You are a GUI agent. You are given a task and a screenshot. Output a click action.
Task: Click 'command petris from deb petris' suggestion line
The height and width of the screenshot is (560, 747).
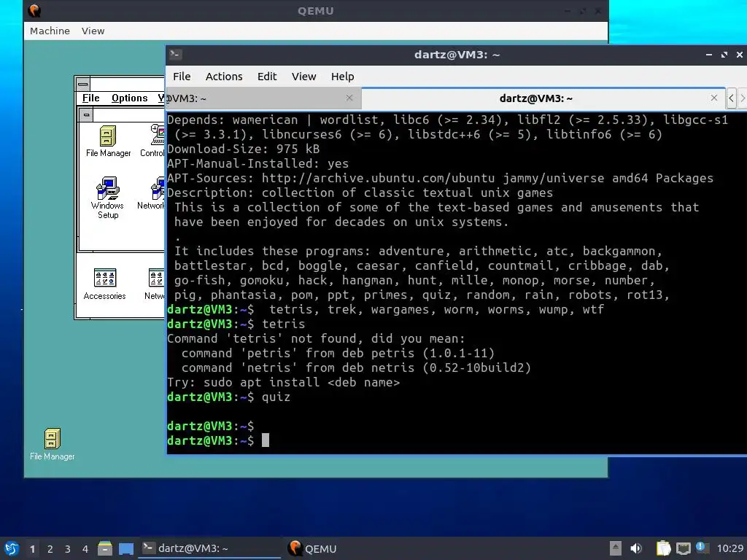tap(338, 353)
